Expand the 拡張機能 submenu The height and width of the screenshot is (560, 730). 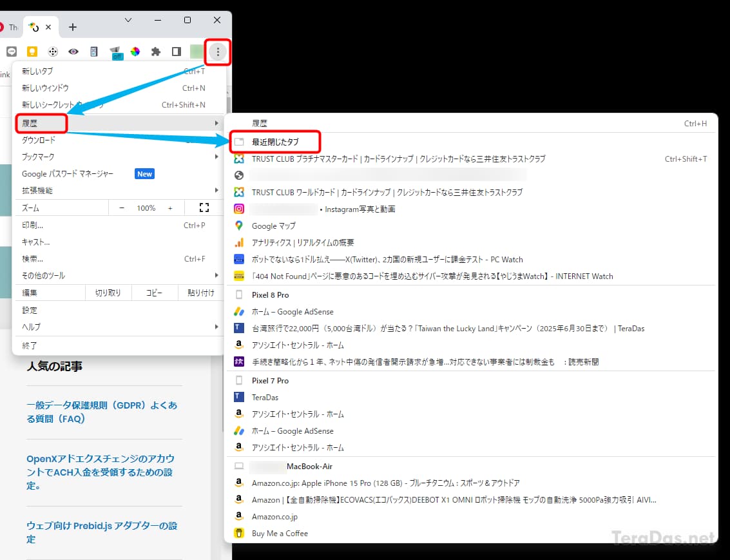click(x=119, y=190)
